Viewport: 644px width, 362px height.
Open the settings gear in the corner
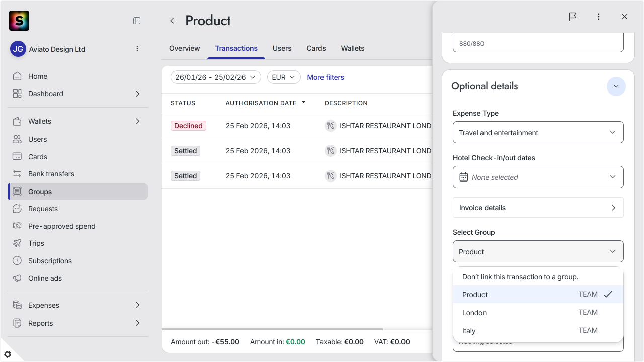coord(8,354)
